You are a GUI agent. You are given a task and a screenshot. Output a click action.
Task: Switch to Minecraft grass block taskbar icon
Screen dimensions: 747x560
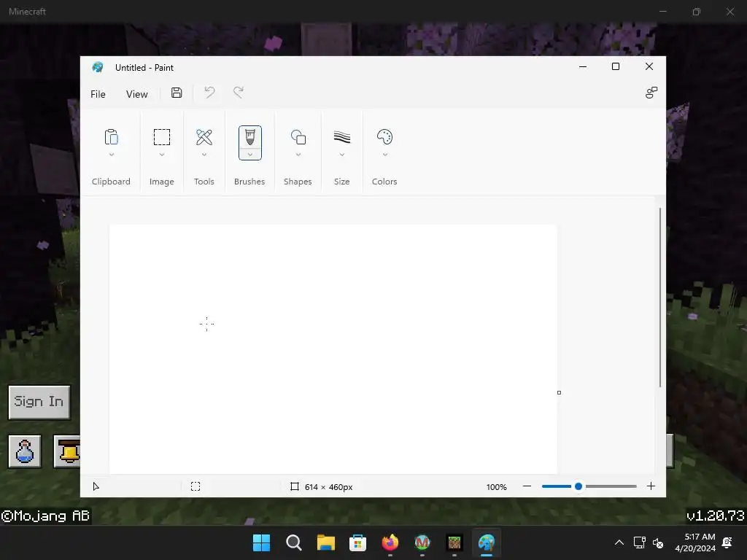(454, 542)
